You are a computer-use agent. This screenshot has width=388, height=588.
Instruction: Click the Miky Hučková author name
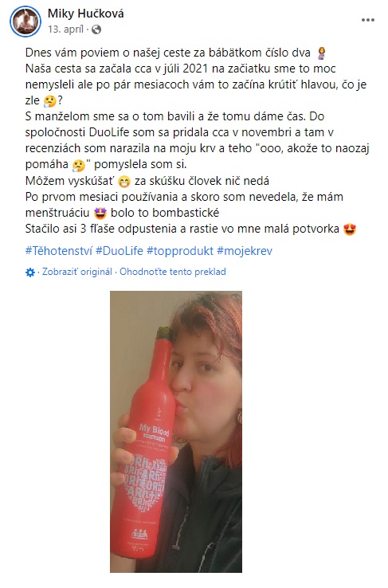pyautogui.click(x=85, y=14)
